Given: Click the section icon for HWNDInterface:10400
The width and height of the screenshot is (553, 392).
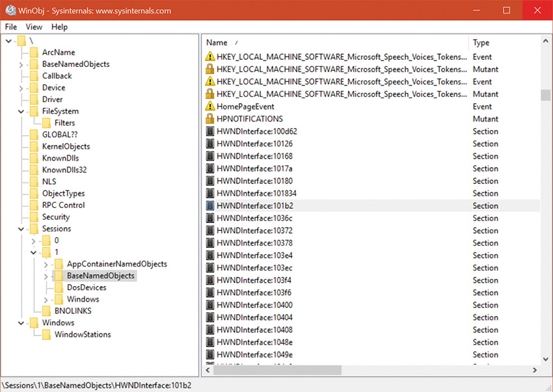Looking at the screenshot, I should (210, 305).
